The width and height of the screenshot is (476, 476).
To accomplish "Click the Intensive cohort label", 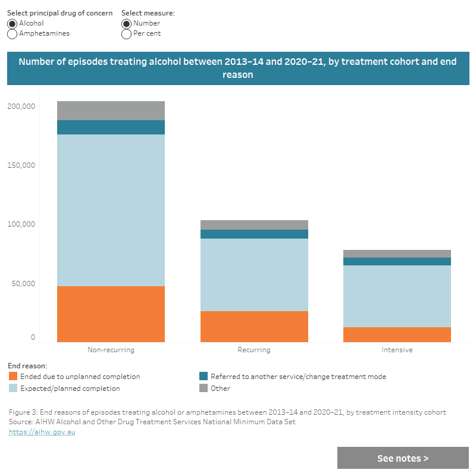I will (397, 350).
